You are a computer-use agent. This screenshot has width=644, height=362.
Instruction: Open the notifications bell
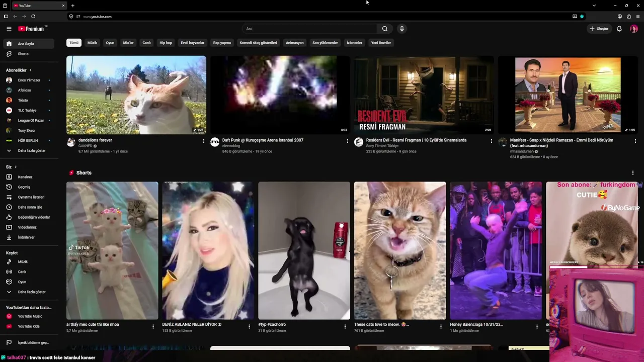619,29
